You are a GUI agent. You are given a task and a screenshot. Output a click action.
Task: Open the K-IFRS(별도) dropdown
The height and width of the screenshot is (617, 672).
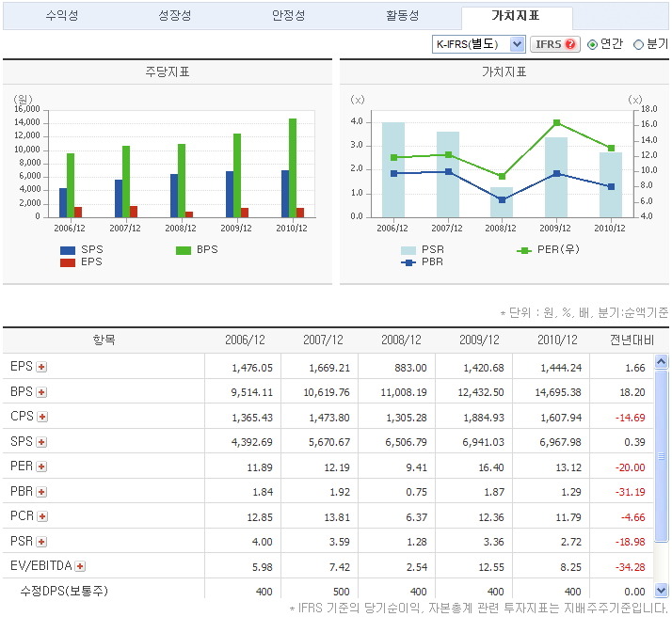tap(478, 44)
